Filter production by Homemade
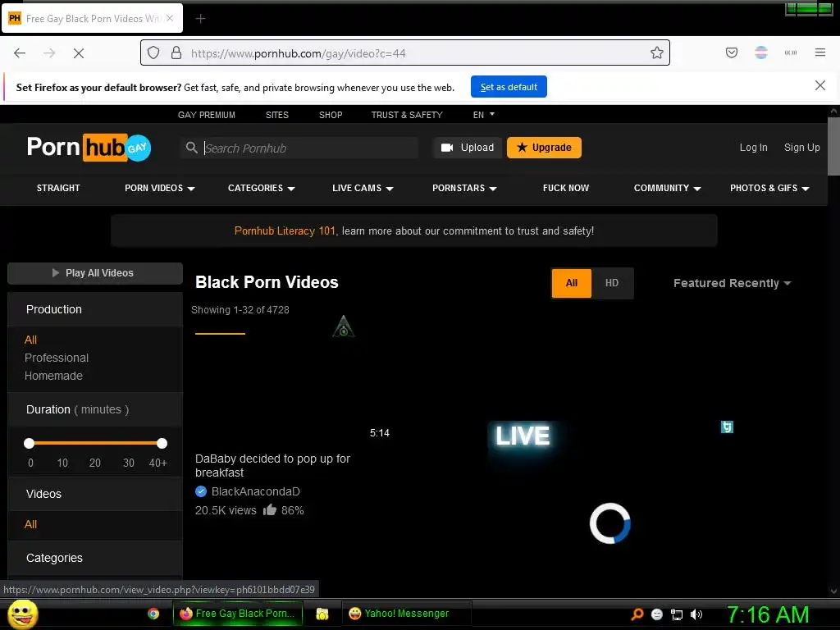The width and height of the screenshot is (840, 630). click(x=53, y=376)
